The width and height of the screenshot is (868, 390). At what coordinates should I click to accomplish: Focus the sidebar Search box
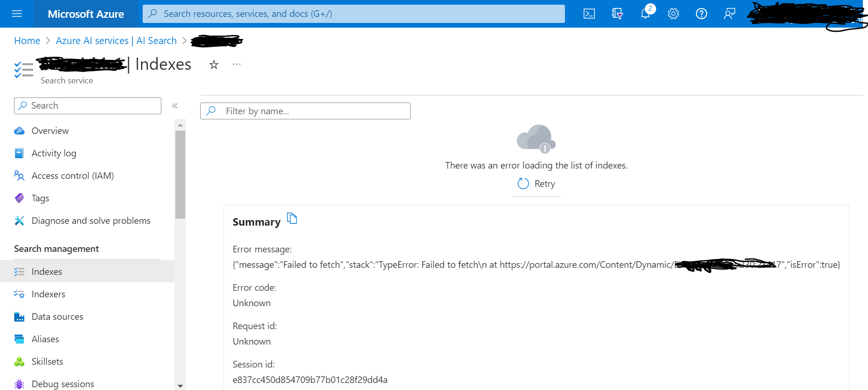click(87, 106)
